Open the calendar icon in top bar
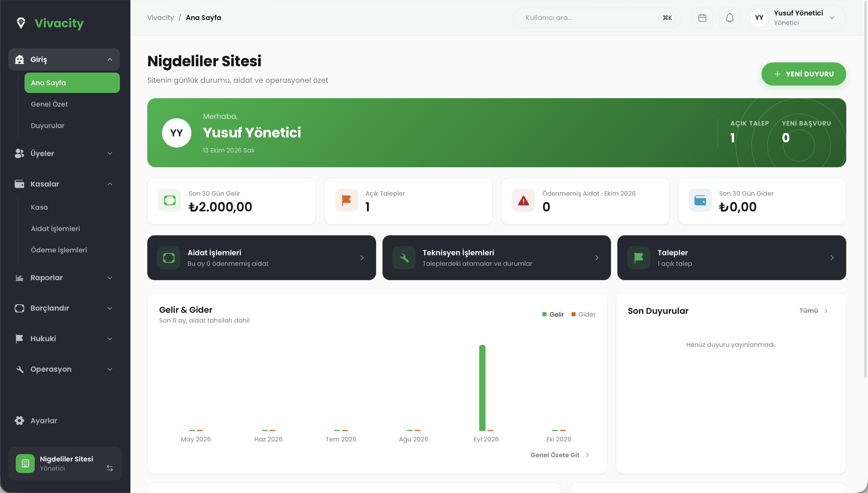 702,18
